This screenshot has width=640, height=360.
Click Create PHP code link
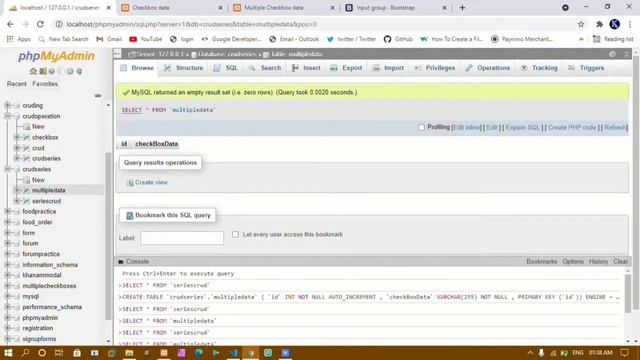tap(572, 127)
